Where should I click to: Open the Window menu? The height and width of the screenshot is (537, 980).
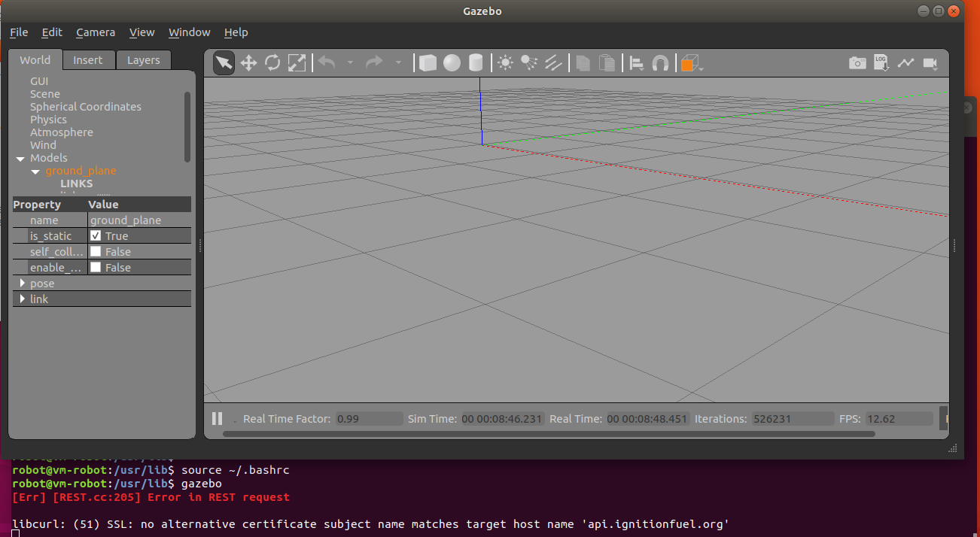(x=189, y=32)
